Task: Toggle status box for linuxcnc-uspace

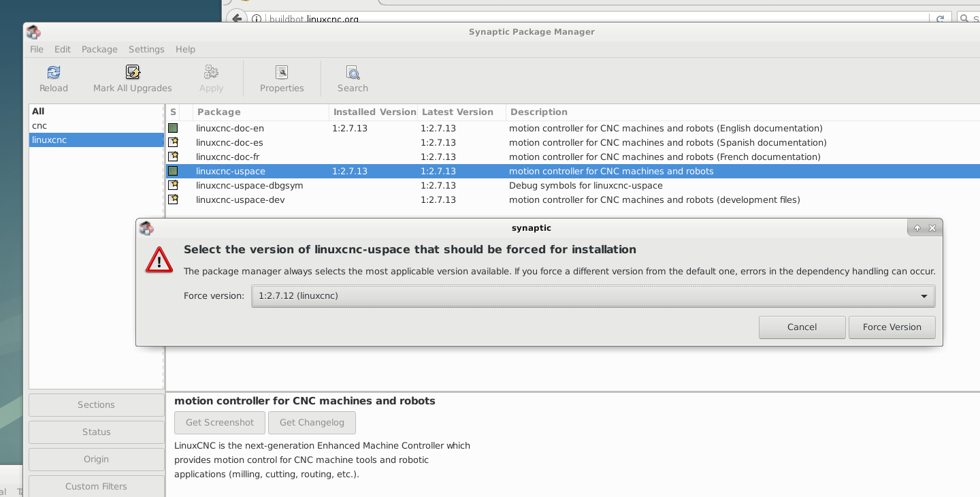Action: pos(173,171)
